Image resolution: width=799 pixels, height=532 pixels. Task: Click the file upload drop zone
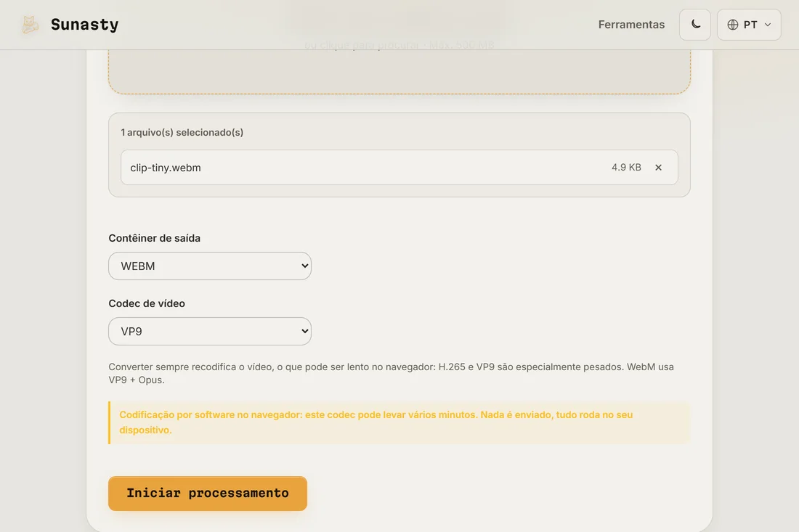tap(399, 71)
